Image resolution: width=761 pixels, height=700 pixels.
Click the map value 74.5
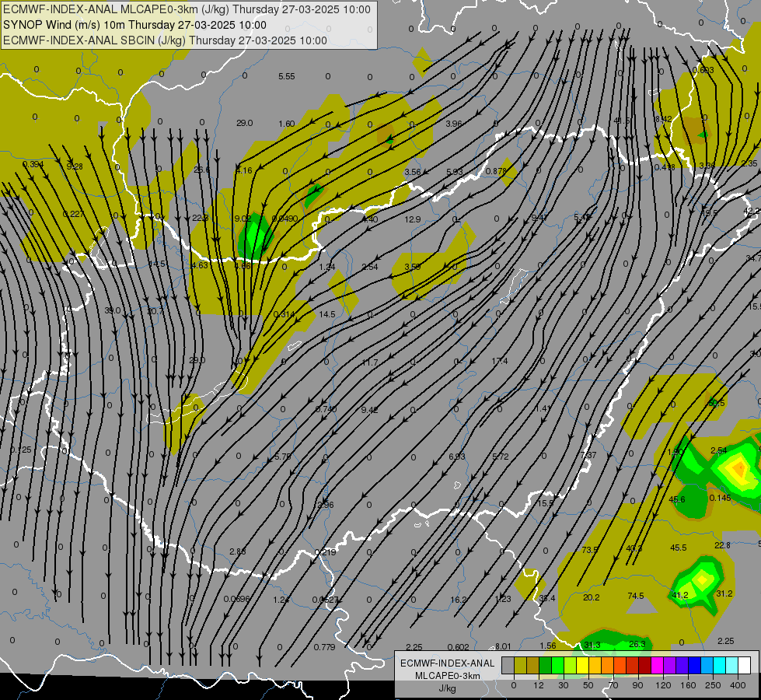[636, 596]
